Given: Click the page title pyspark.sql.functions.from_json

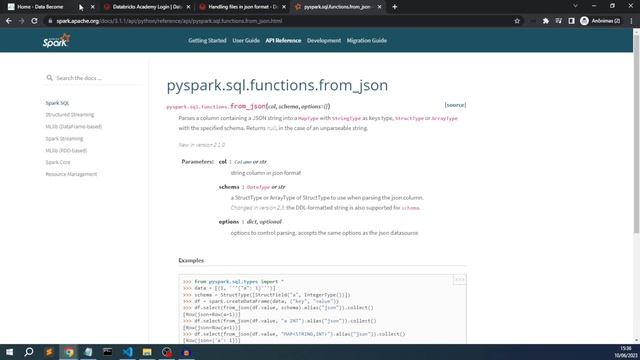Looking at the screenshot, I should tap(277, 85).
